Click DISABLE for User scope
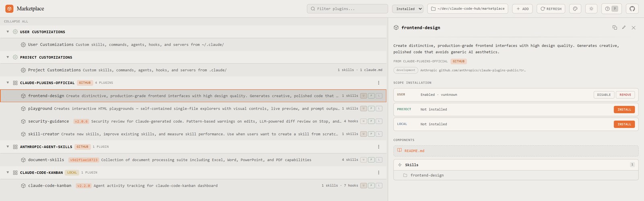 [604, 95]
